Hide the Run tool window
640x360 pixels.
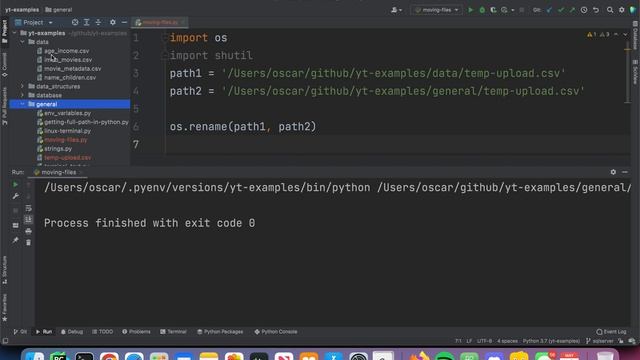[625, 172]
